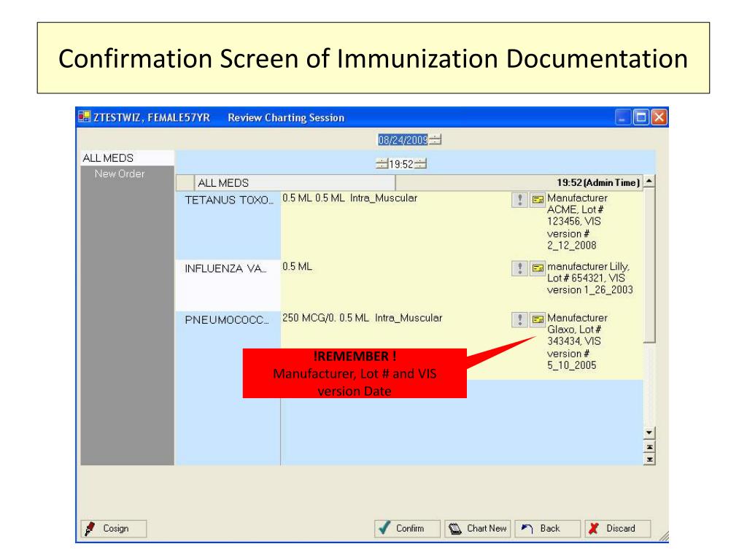Click the 19:52 time field

(x=401, y=164)
